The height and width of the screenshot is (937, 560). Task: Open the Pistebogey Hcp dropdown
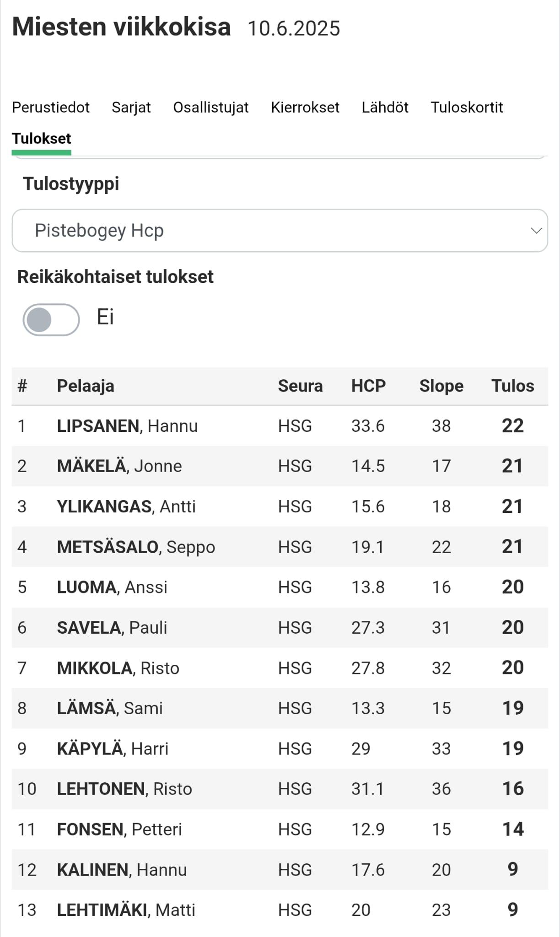pos(280,231)
